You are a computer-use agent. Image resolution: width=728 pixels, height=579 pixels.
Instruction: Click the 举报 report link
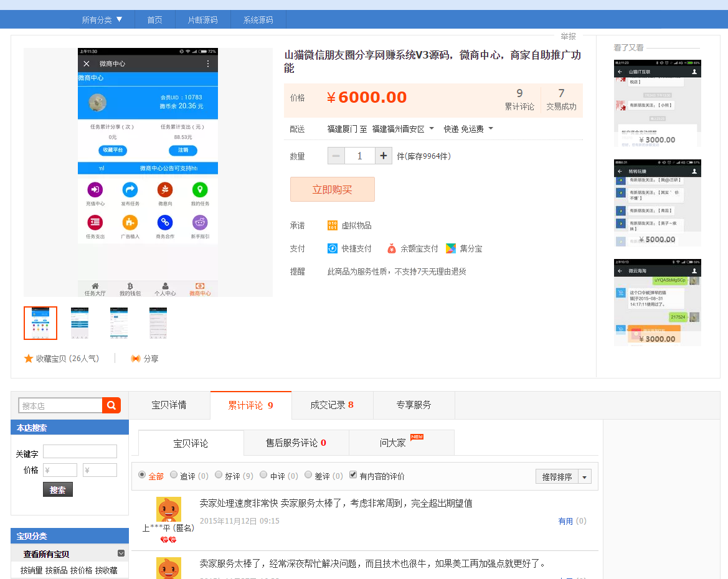(x=569, y=36)
